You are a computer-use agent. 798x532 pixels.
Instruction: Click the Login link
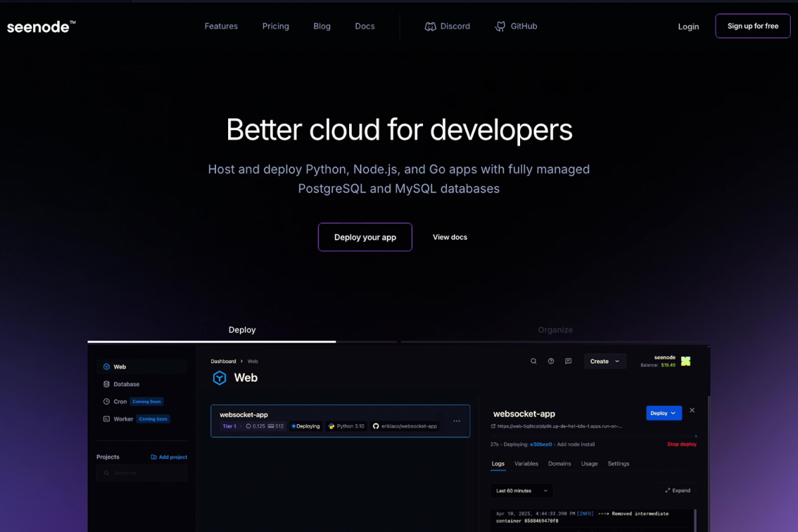point(688,27)
